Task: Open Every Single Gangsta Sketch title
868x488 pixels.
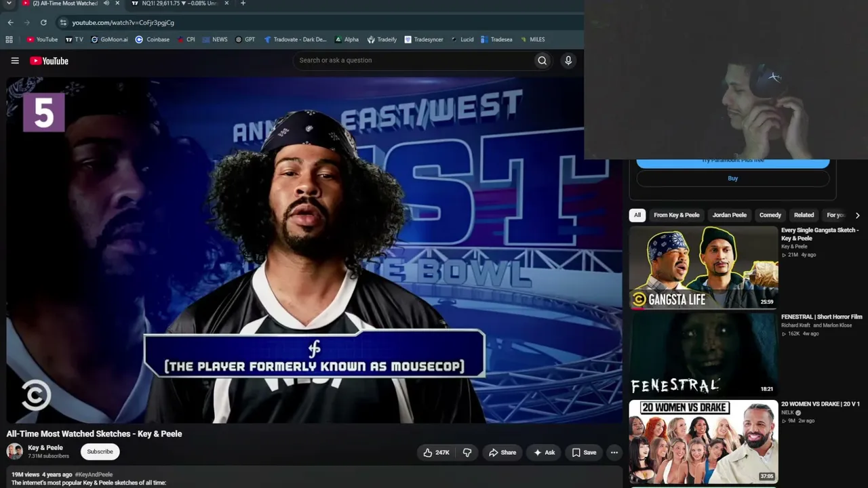Action: click(820, 234)
